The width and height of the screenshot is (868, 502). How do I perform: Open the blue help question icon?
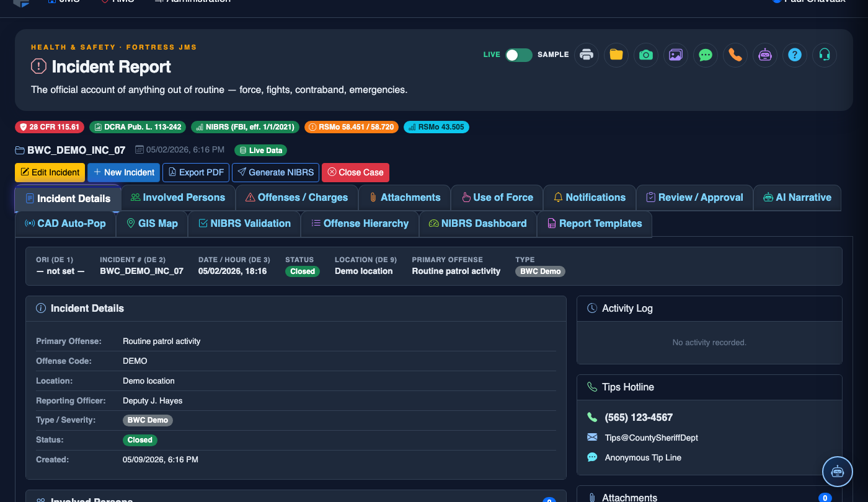(x=795, y=55)
